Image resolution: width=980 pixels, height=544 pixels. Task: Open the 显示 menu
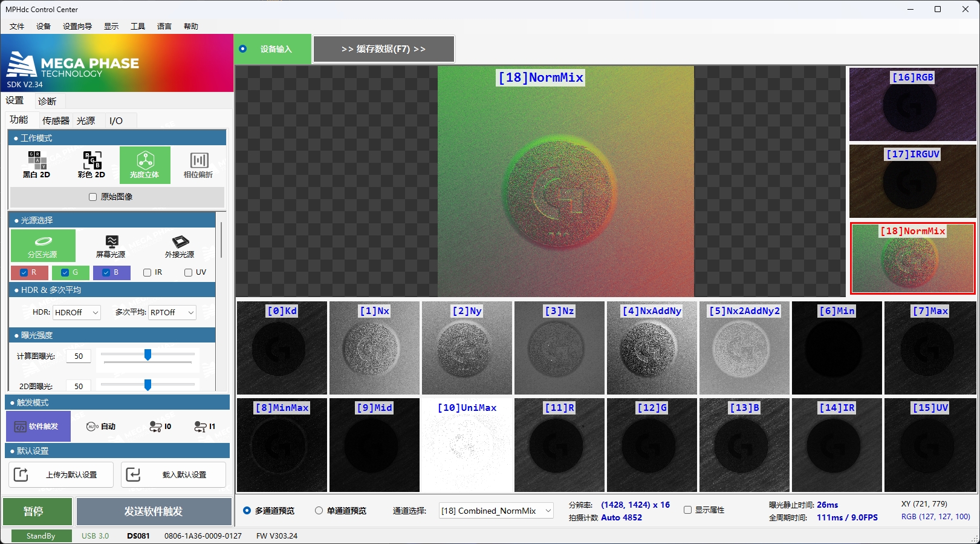click(x=111, y=26)
